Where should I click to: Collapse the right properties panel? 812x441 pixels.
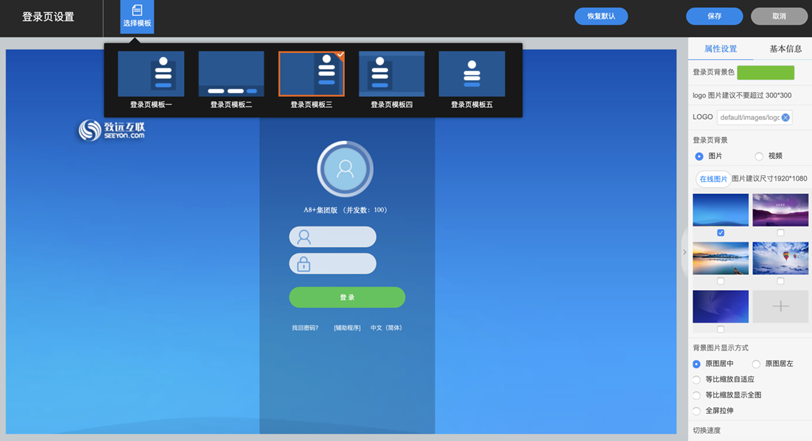tap(685, 252)
